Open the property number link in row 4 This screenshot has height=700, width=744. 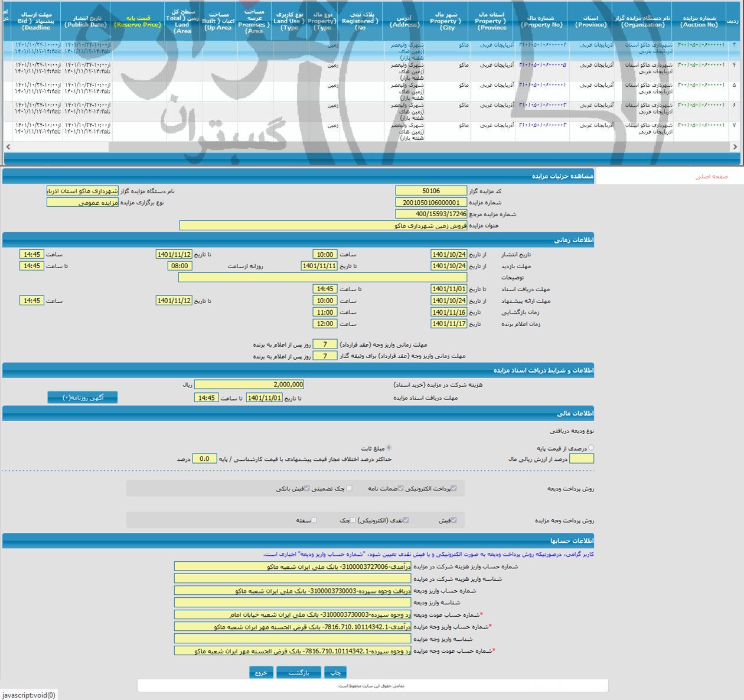[542, 65]
